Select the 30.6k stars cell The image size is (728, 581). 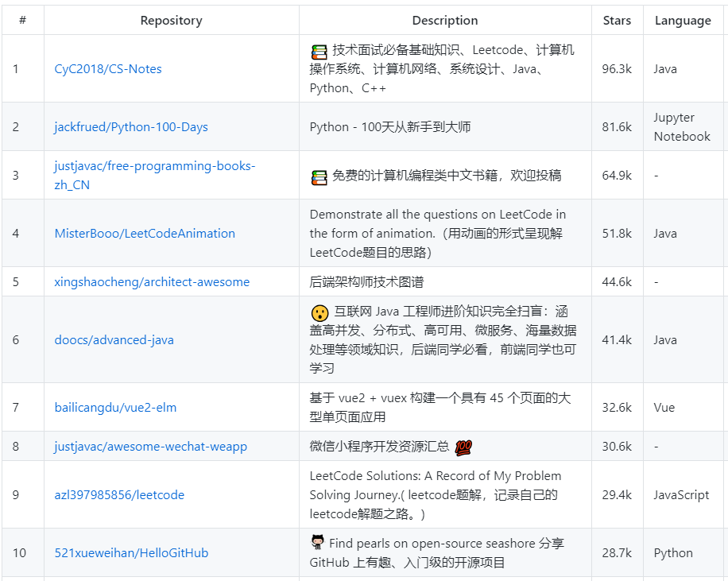[617, 447]
